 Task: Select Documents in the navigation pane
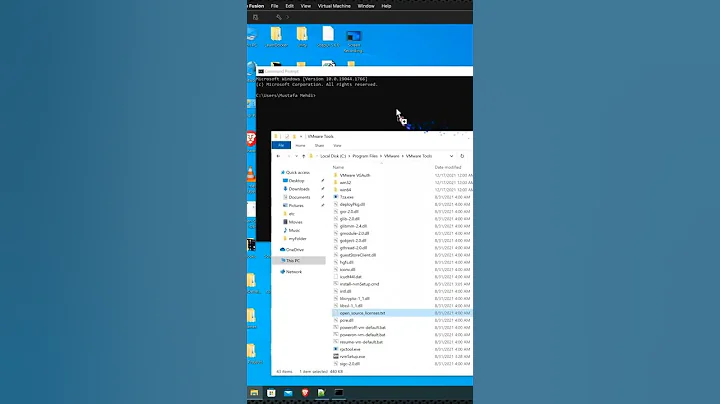coord(299,197)
